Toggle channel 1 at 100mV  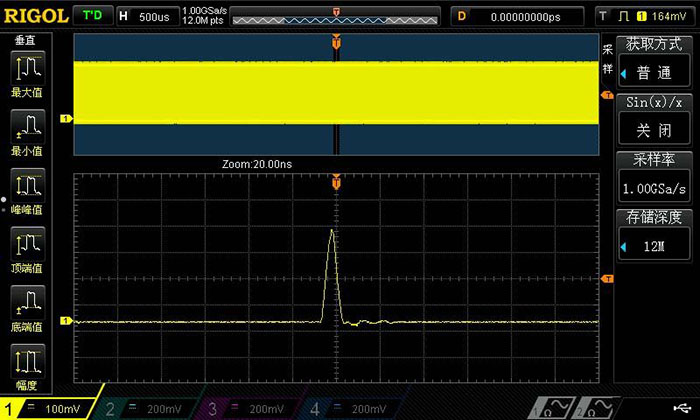click(50, 408)
